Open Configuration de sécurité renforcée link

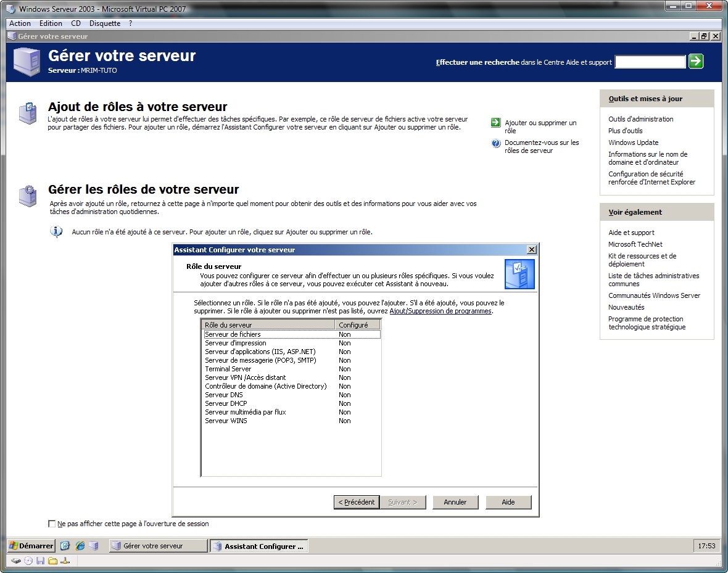coord(652,178)
